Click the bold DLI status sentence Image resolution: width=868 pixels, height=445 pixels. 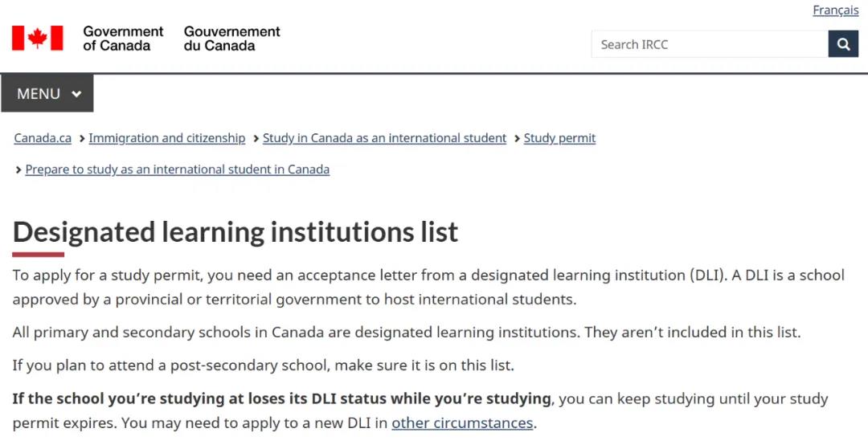point(281,398)
